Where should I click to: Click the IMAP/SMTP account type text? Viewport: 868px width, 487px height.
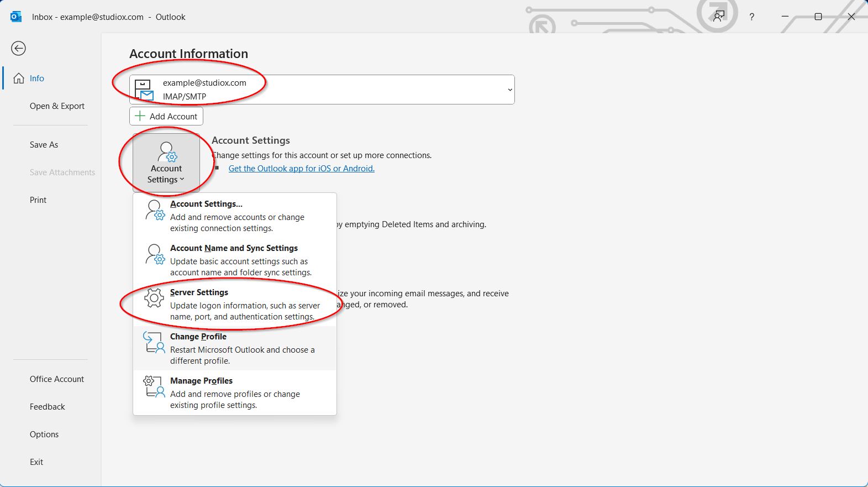click(185, 97)
